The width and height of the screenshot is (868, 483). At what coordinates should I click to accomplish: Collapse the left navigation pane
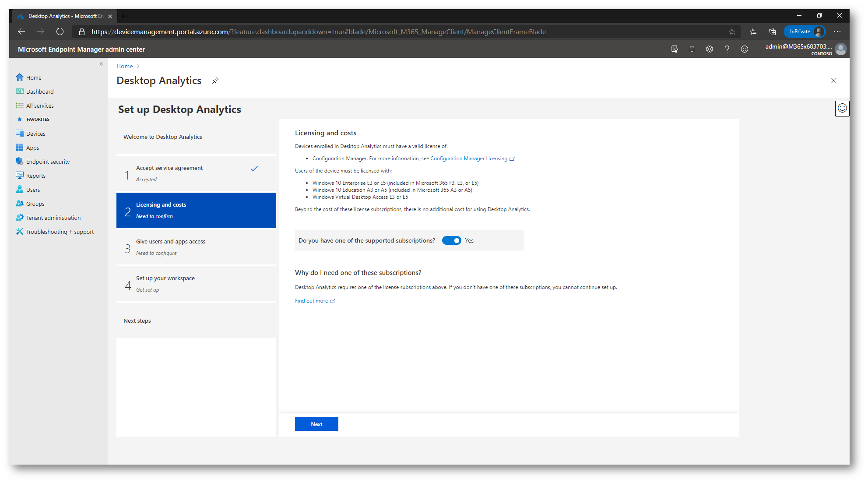(x=102, y=64)
